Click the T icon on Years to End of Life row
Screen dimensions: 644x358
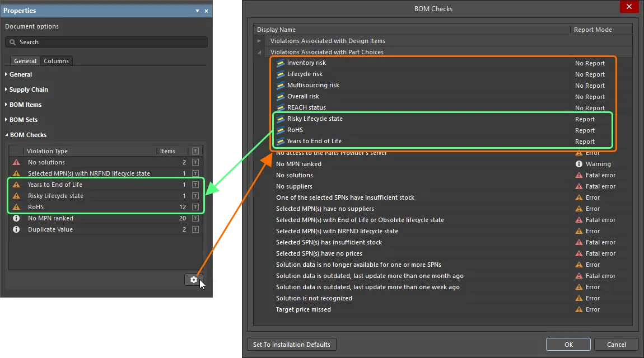195,185
